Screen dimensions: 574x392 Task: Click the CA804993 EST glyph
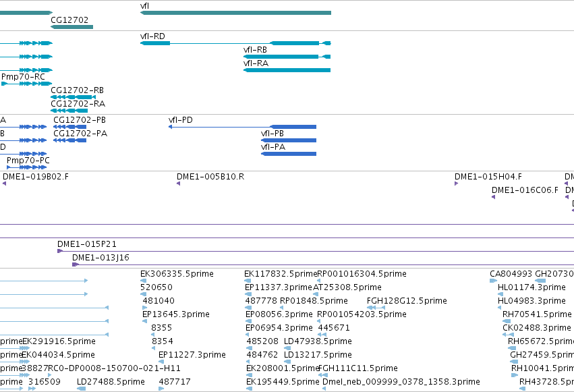(494, 281)
